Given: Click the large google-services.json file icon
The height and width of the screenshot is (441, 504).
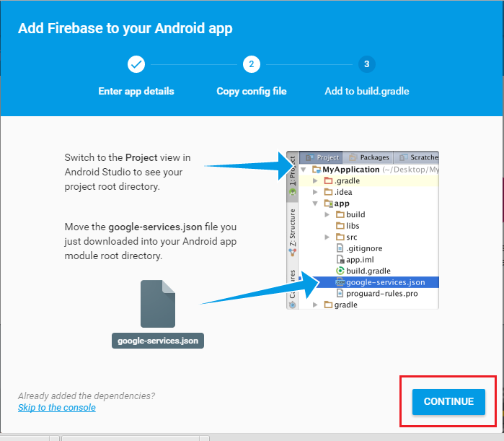Looking at the screenshot, I should [x=158, y=303].
